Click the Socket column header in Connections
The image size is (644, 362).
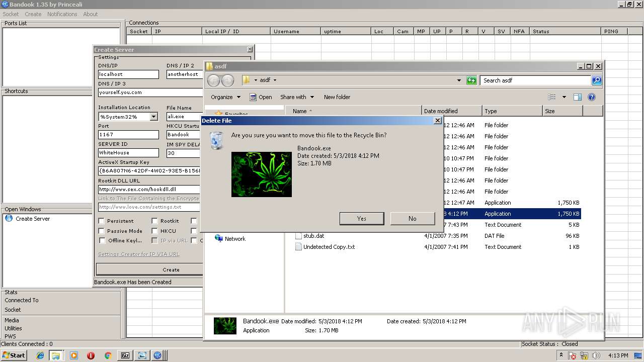pos(139,31)
